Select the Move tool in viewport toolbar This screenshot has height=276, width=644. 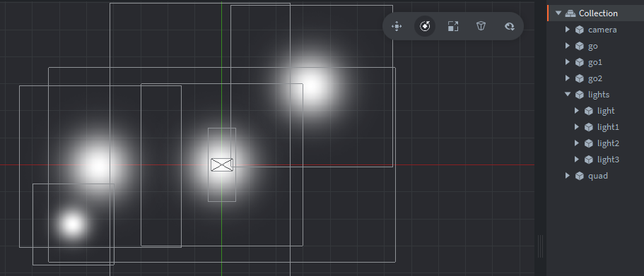tap(397, 27)
